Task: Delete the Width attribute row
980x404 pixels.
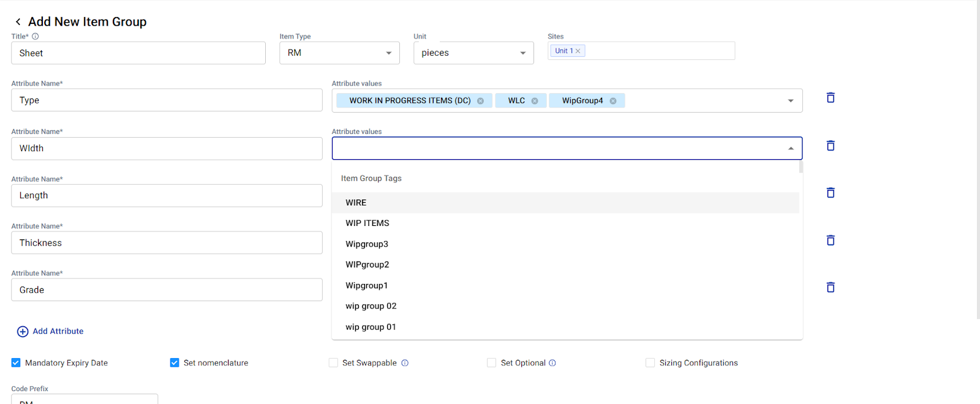Action: point(831,146)
